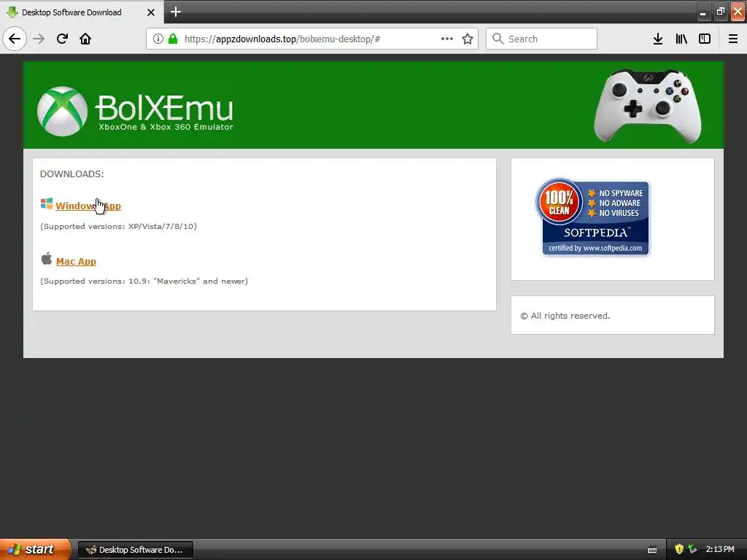Download the Windows App
This screenshot has height=560, width=747.
[x=88, y=206]
